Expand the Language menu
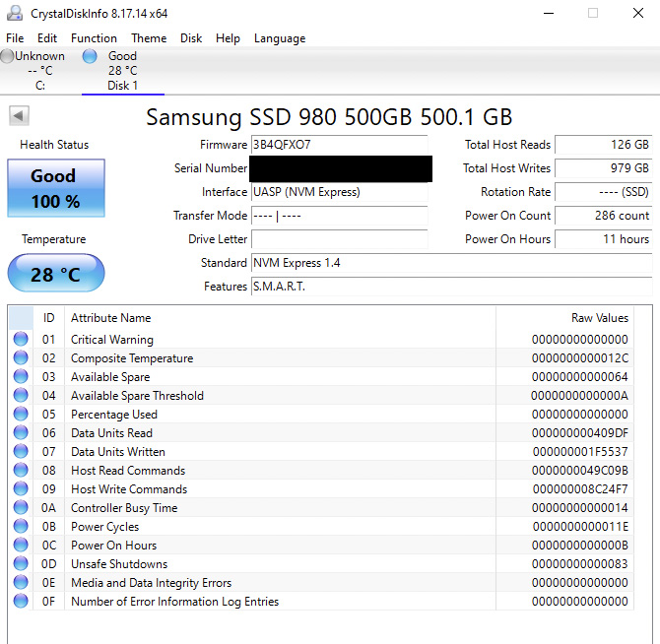 [x=280, y=38]
